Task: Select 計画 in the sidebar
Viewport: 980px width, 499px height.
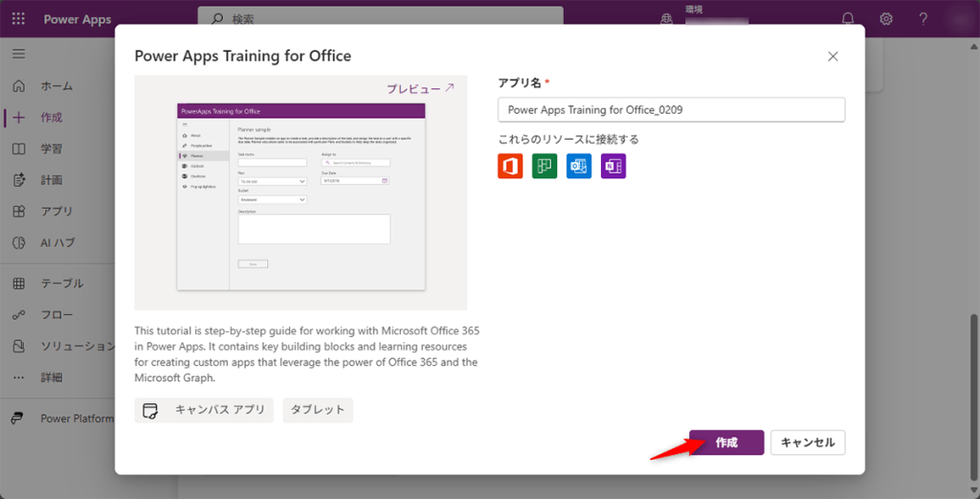Action: click(x=52, y=180)
